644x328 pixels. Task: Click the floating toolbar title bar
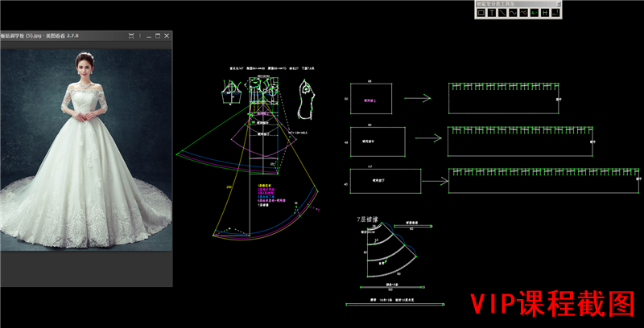click(516, 4)
